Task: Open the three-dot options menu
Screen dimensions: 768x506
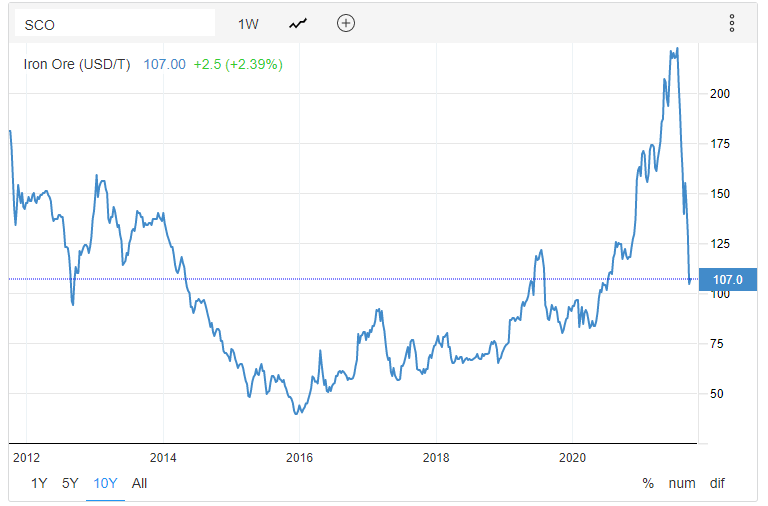Action: [x=732, y=23]
